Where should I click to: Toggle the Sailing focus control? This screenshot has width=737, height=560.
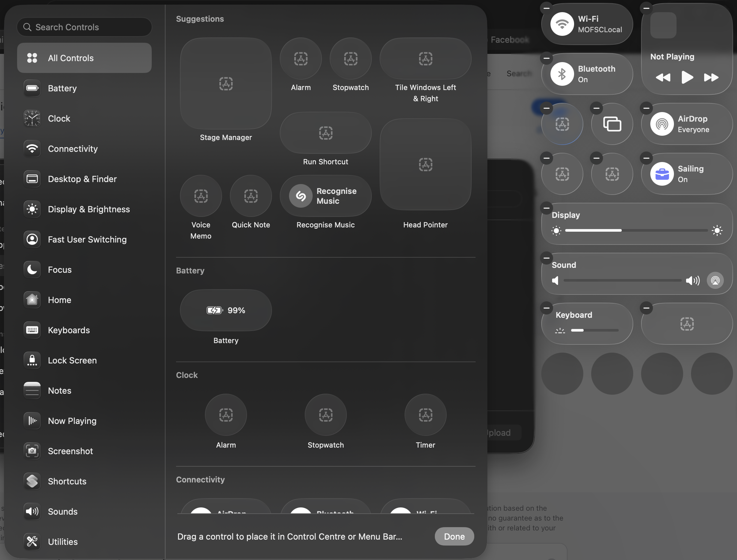tap(662, 174)
